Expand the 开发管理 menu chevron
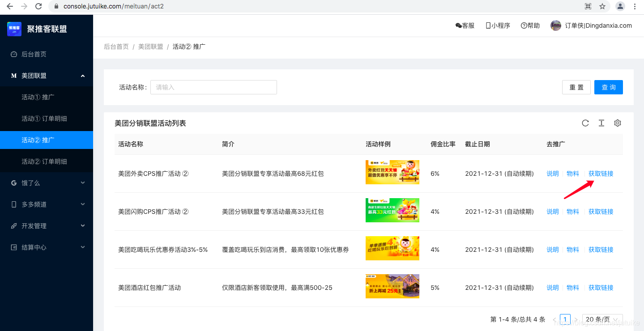Image resolution: width=644 pixels, height=331 pixels. tap(83, 226)
